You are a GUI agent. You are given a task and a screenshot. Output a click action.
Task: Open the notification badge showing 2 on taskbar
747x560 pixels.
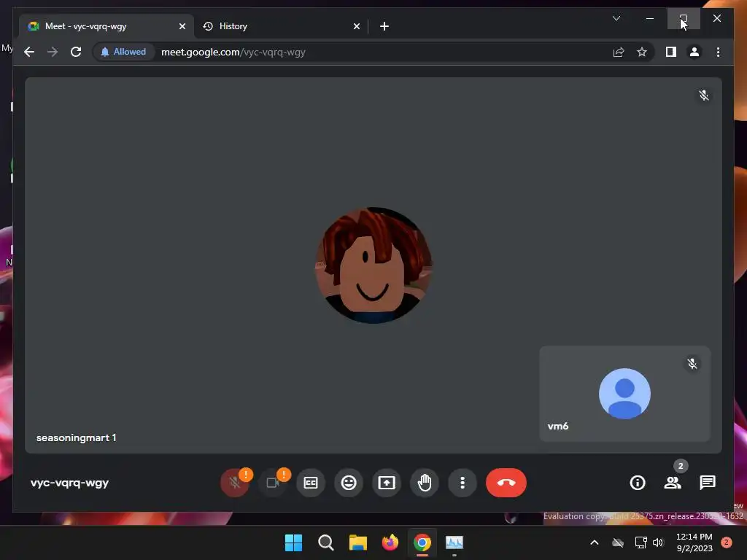[x=727, y=542]
